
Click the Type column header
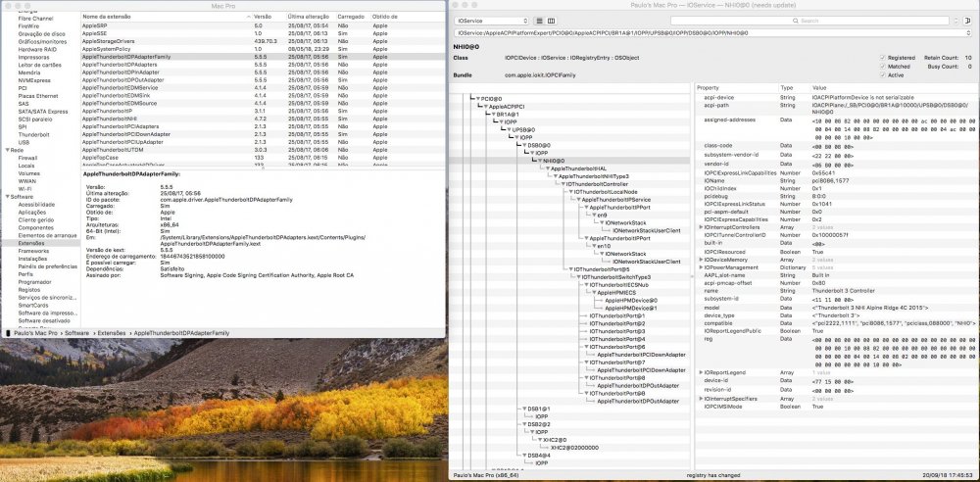pyautogui.click(x=794, y=88)
